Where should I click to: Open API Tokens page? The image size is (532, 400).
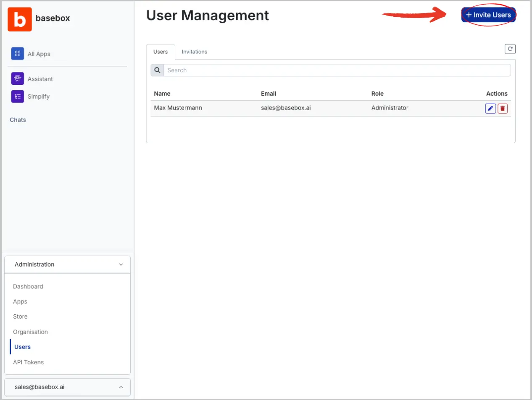point(28,362)
